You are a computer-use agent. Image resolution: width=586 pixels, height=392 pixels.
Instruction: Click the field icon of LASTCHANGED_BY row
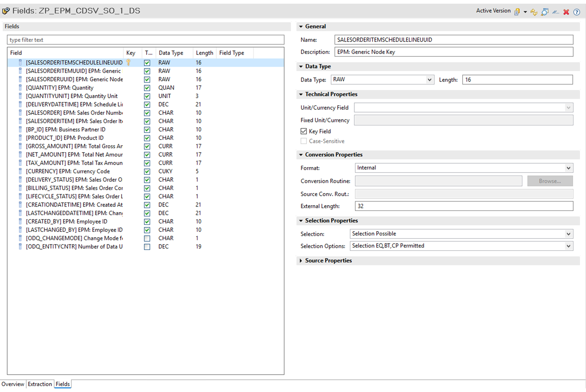tap(20, 230)
